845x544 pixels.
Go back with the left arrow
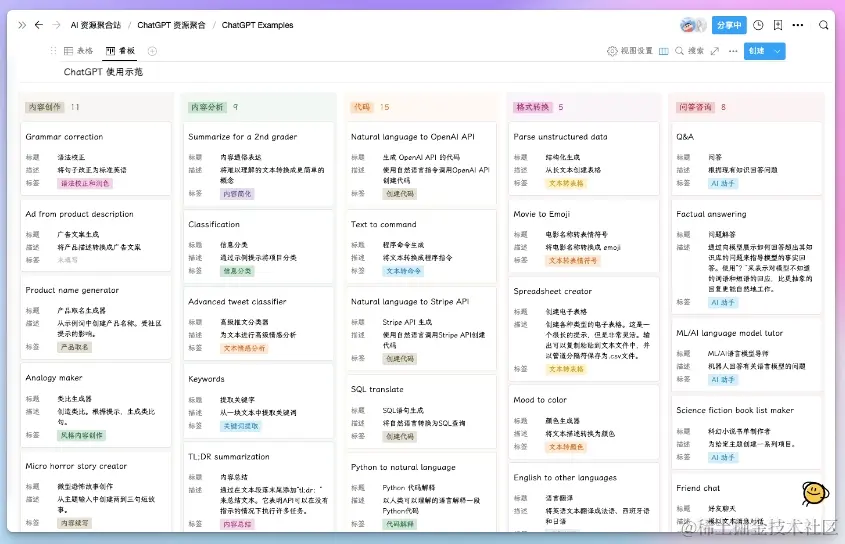tap(39, 25)
